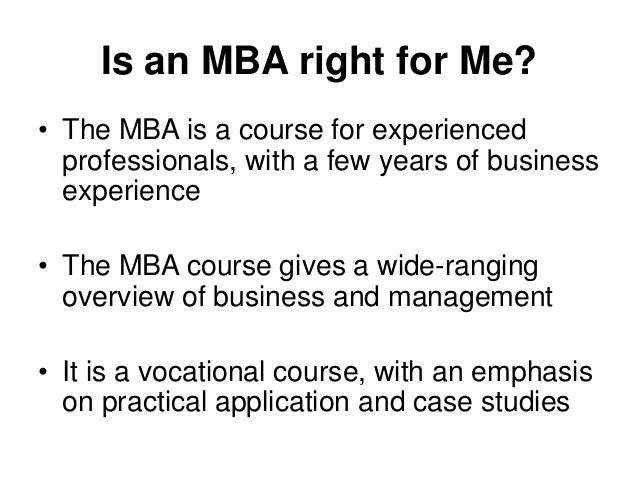Click the word 'application' in third bullet

pos(282,403)
